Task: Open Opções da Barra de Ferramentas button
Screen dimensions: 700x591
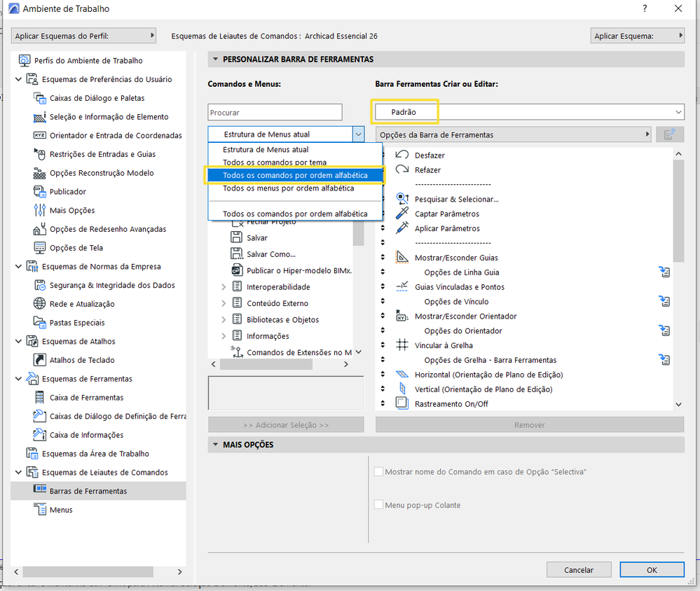Action: pyautogui.click(x=513, y=134)
